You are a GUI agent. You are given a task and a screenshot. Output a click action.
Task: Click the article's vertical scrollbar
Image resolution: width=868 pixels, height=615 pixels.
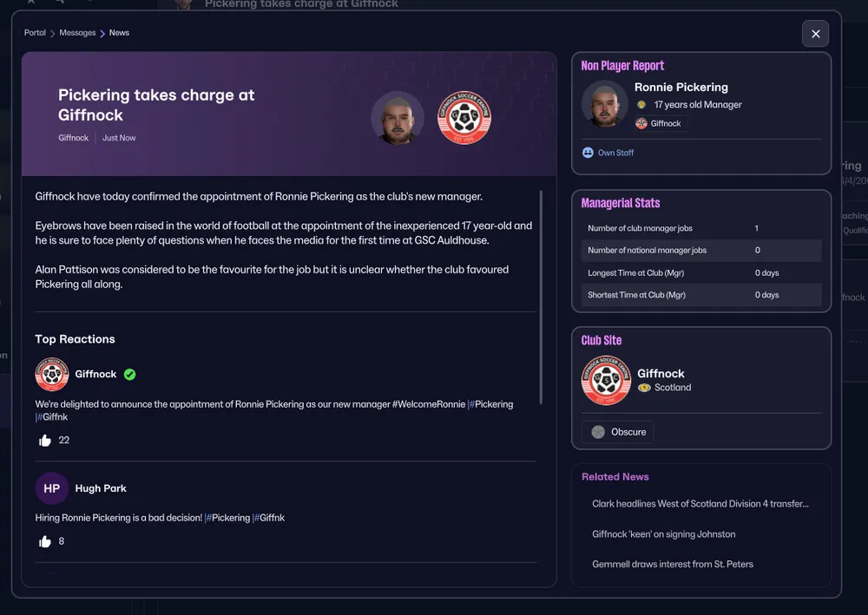[542, 295]
